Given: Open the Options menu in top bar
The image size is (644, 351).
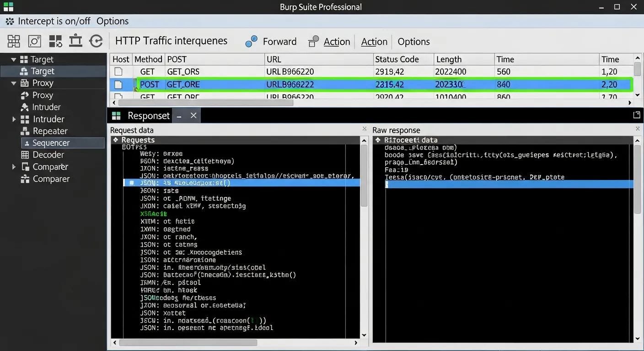Looking at the screenshot, I should click(x=113, y=21).
